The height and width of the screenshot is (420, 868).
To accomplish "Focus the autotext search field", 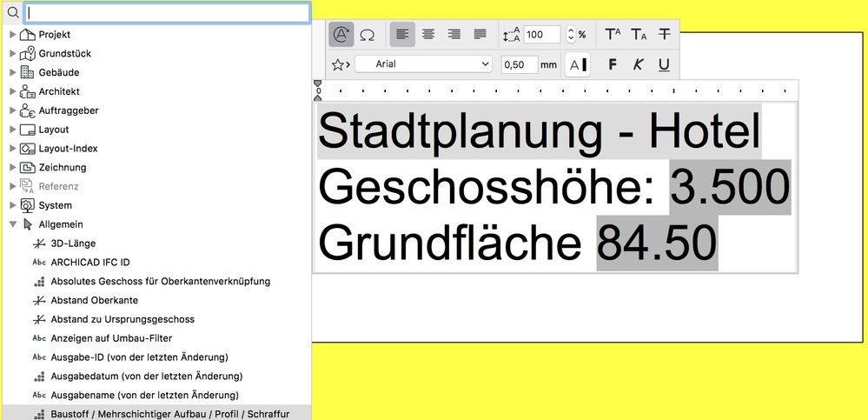I will [167, 12].
